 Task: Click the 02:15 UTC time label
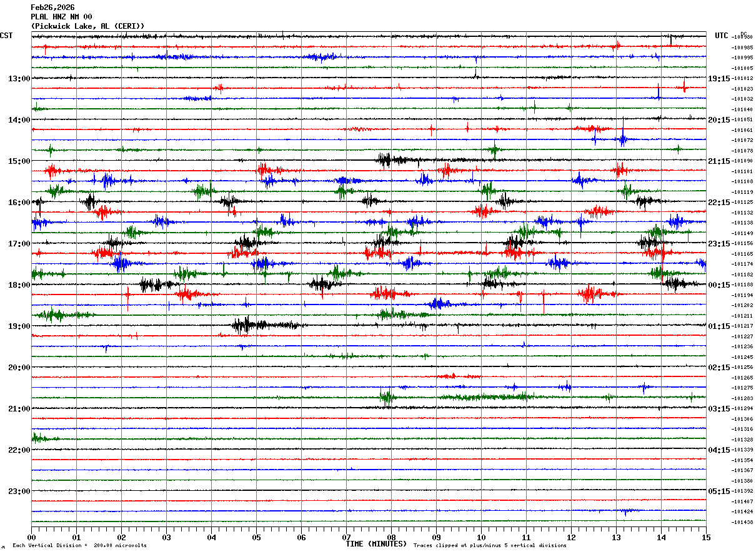click(718, 368)
